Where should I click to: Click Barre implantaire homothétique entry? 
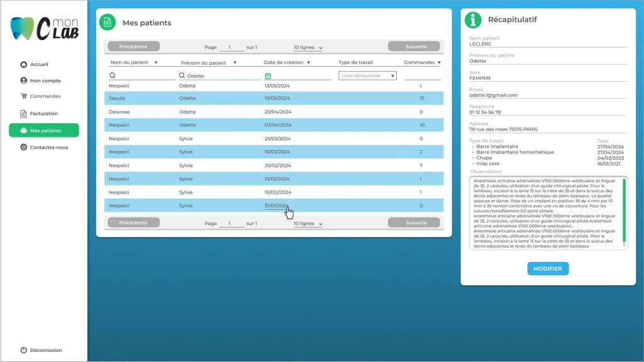[515, 152]
